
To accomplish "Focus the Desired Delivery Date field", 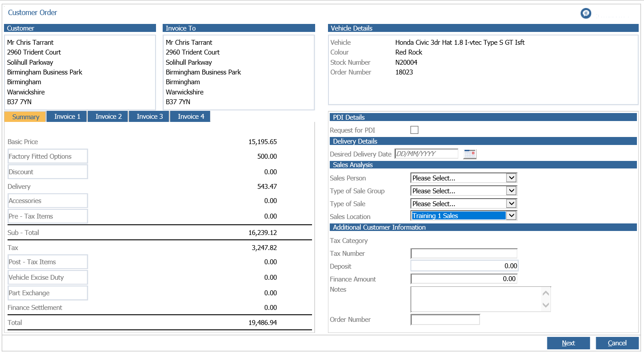I will click(x=426, y=154).
